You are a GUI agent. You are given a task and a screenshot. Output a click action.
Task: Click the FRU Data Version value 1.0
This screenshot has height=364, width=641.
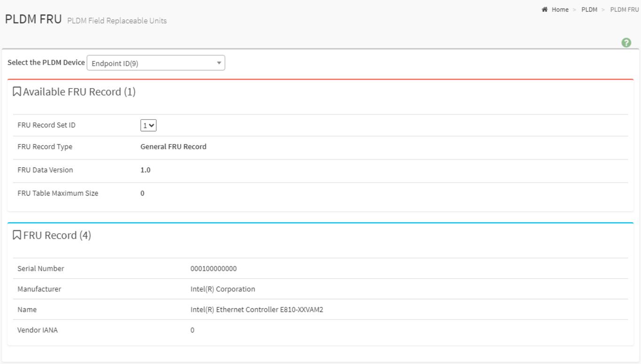tap(146, 170)
